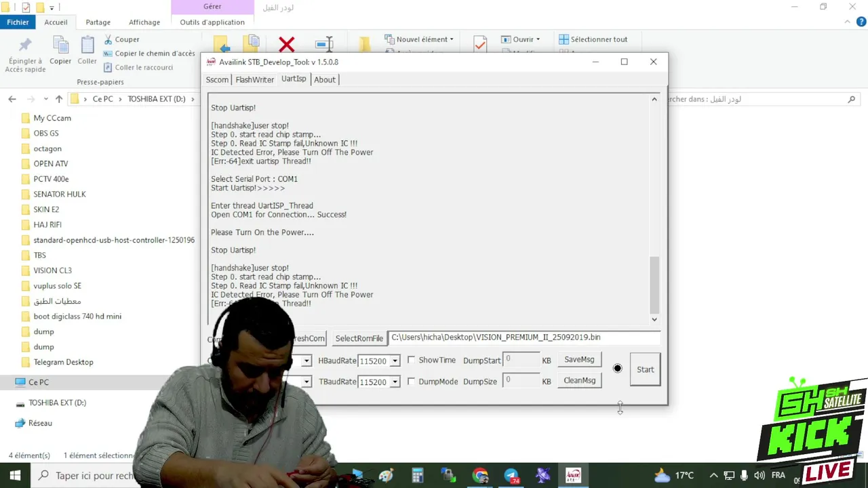Click the move-to folder icon with blue arrow
Image resolution: width=868 pixels, height=488 pixels.
tap(222, 44)
